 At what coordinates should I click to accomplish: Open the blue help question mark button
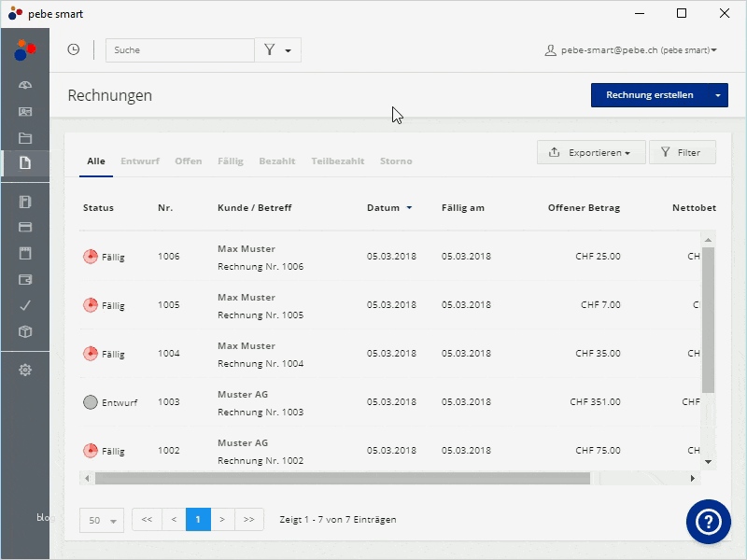click(x=708, y=522)
